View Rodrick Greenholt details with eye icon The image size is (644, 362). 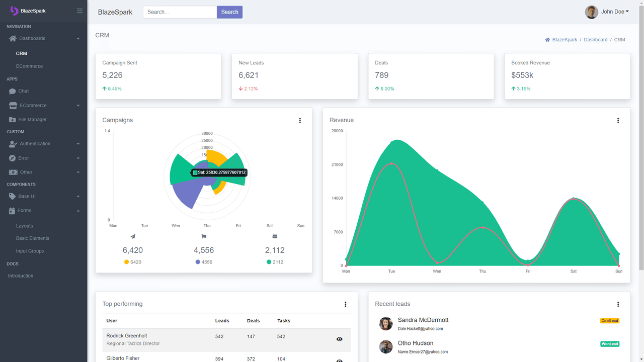(339, 339)
